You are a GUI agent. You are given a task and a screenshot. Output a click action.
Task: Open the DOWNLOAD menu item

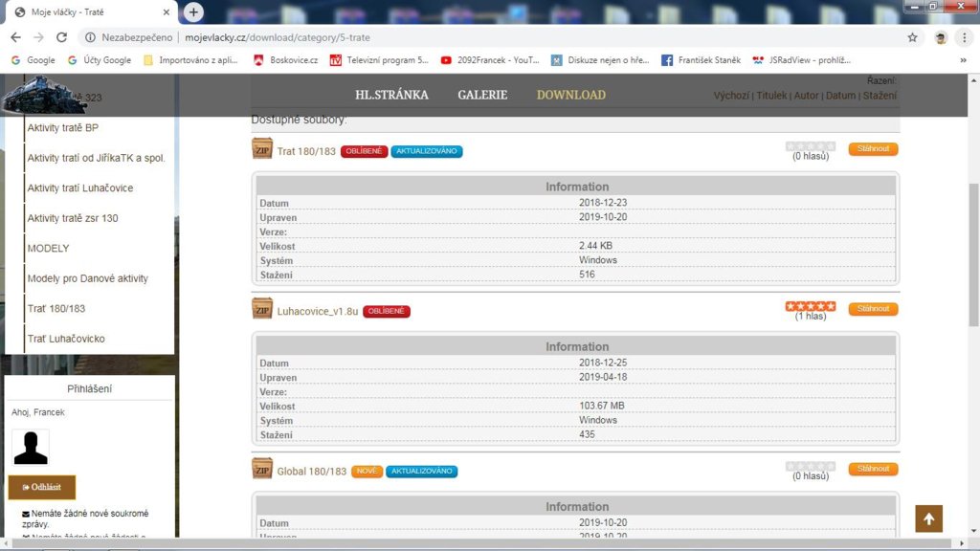[x=570, y=95]
